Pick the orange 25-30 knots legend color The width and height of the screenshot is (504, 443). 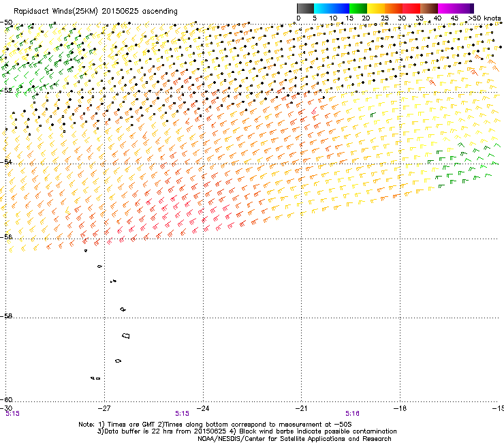394,8
